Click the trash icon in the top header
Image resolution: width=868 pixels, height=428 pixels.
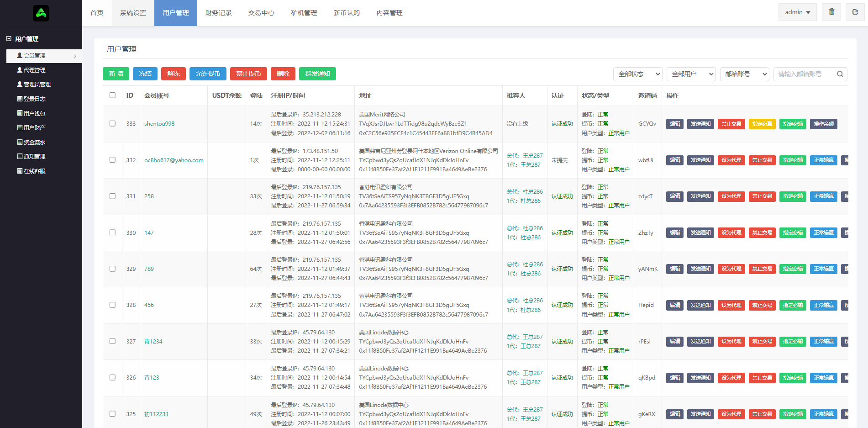coord(831,12)
